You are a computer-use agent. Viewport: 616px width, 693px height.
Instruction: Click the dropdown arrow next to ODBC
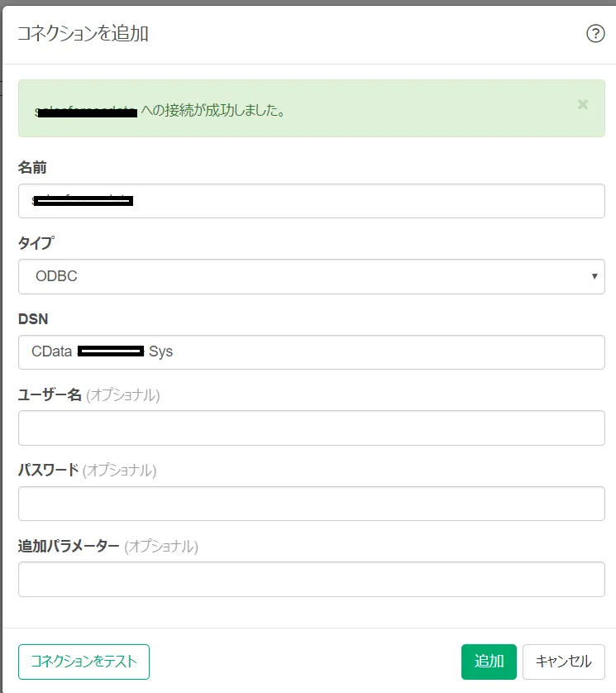(x=594, y=276)
